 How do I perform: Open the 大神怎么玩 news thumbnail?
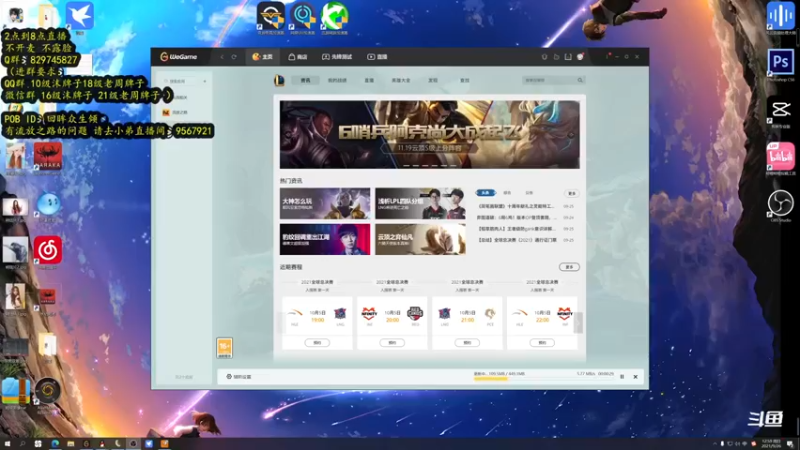[x=325, y=203]
